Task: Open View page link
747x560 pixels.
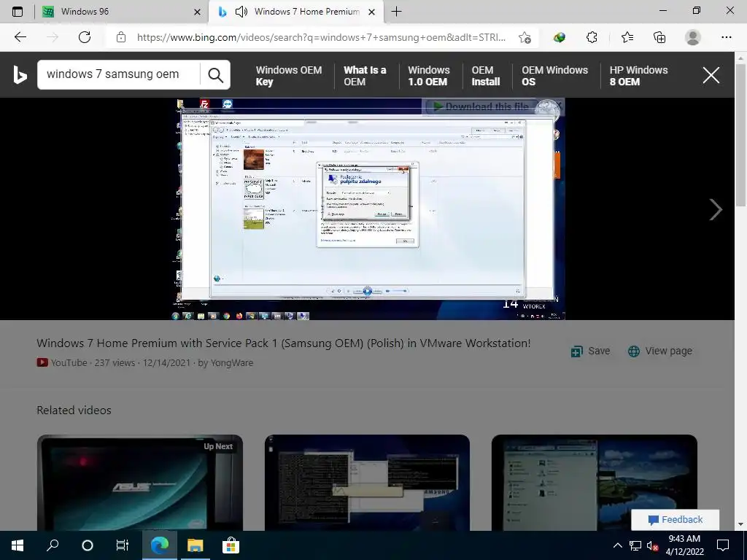Action: coord(659,351)
